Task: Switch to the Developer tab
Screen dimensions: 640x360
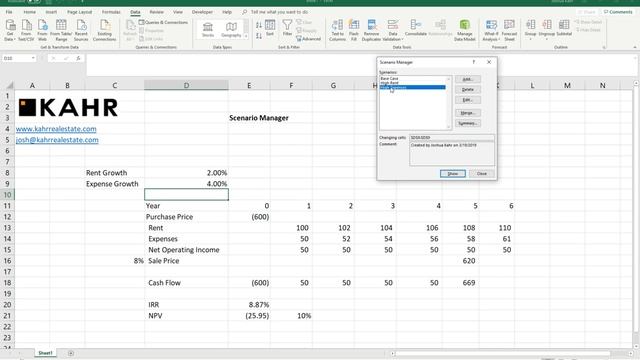Action: pos(202,12)
